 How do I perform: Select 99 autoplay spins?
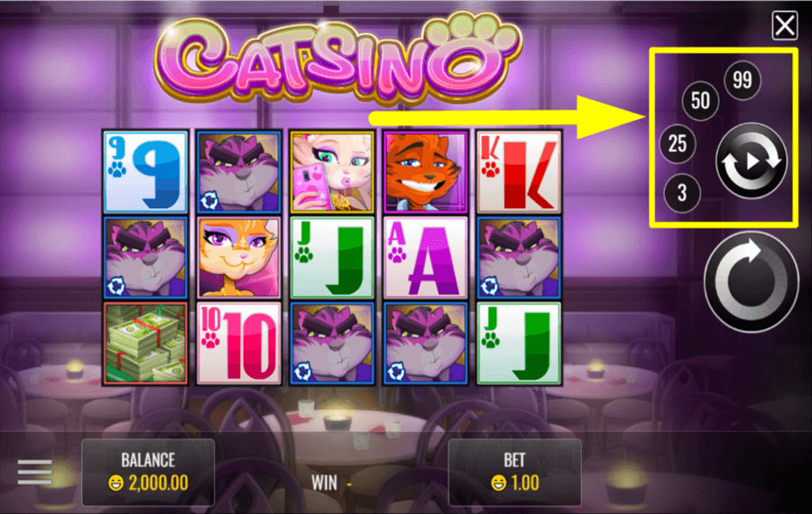743,80
